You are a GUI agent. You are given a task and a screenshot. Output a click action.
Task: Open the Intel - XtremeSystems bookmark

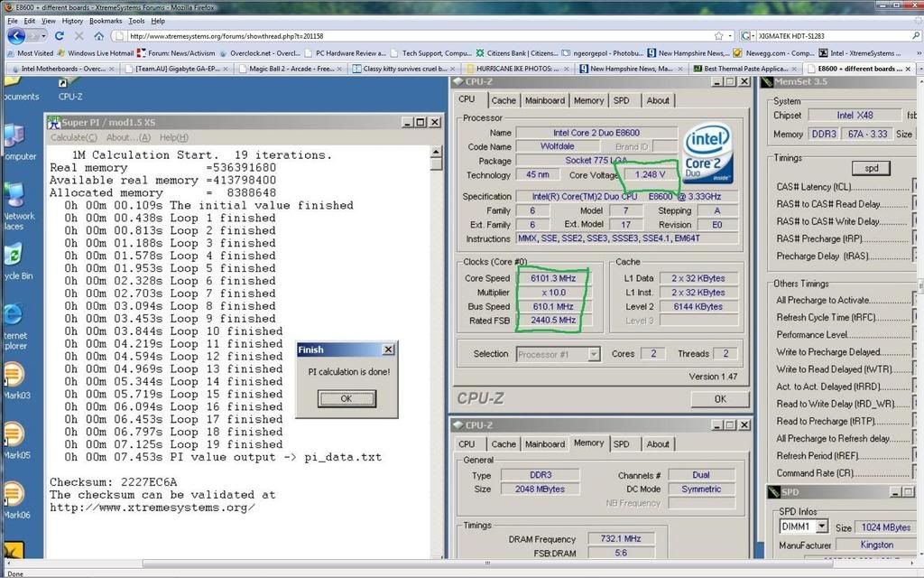[860, 53]
